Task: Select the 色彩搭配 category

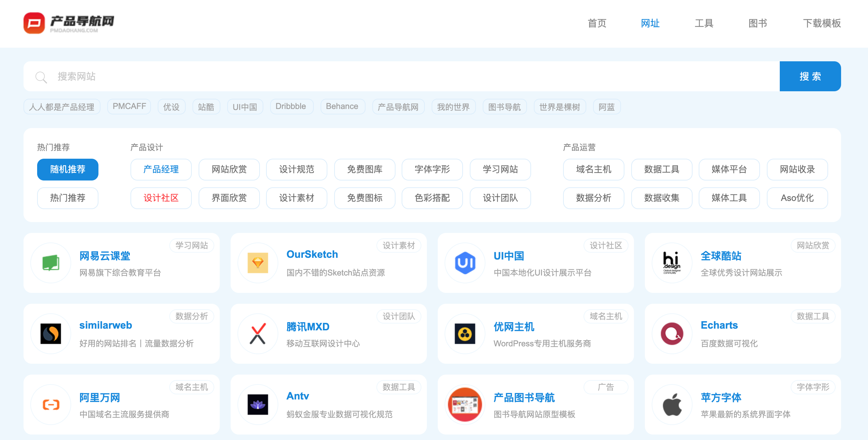Action: 432,198
